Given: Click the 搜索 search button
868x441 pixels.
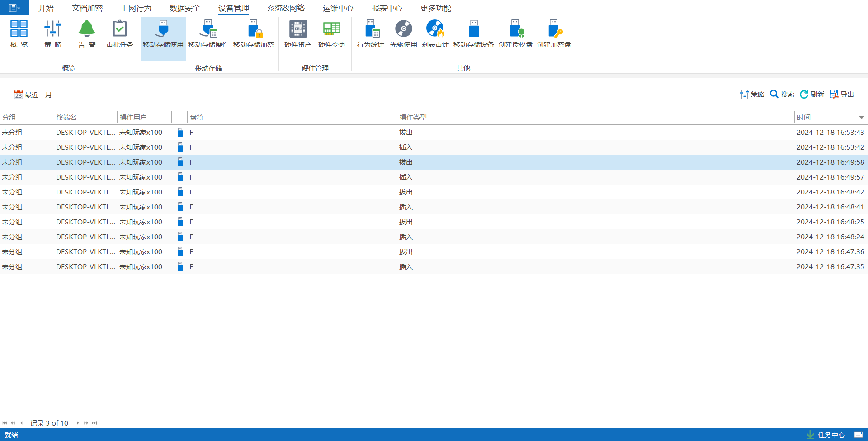Looking at the screenshot, I should click(x=782, y=94).
